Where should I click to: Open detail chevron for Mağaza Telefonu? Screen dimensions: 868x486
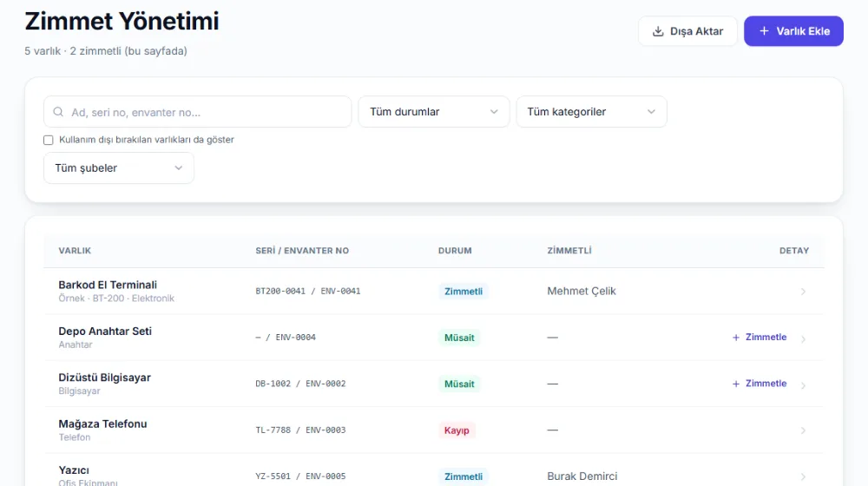(803, 430)
